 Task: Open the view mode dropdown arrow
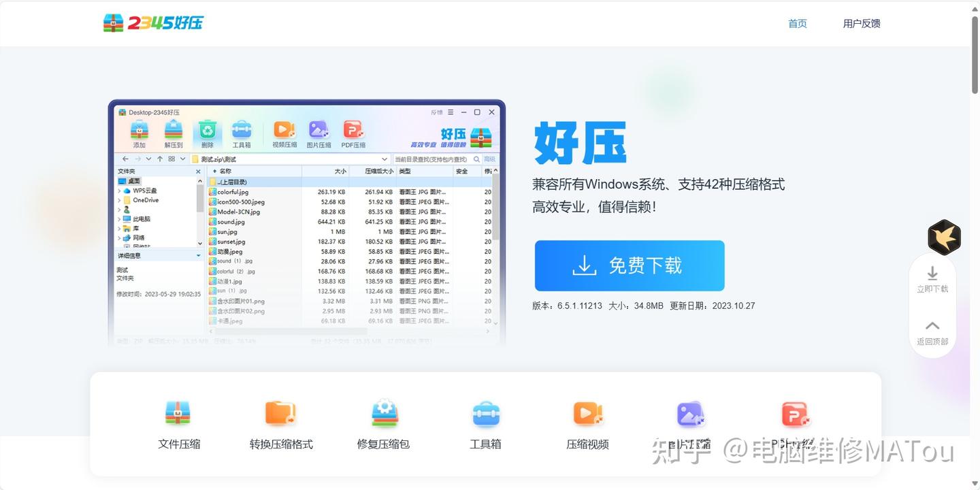pos(182,159)
